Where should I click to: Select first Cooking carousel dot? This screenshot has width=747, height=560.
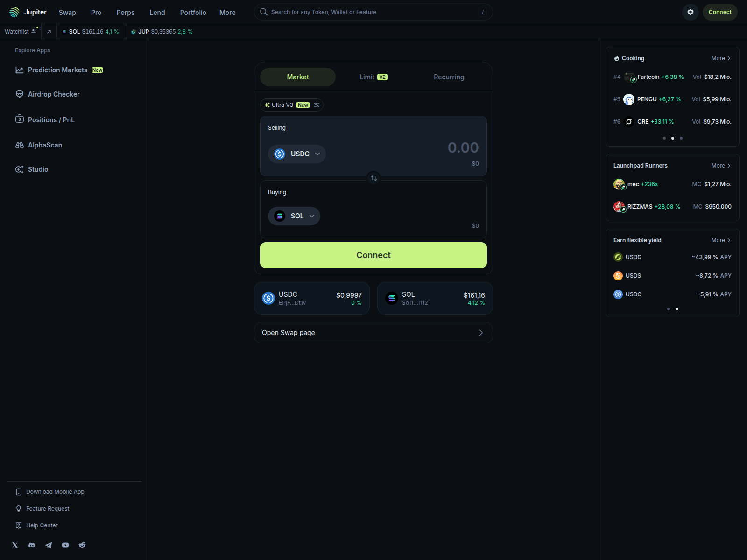[x=664, y=138]
